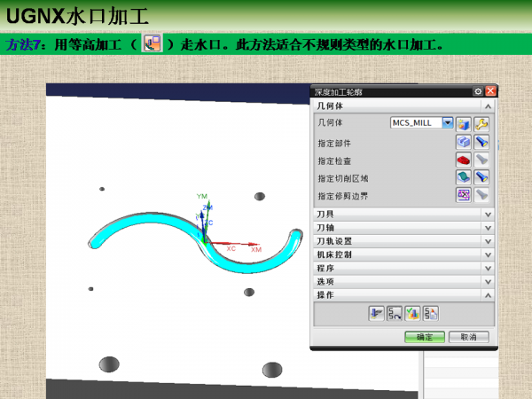Click the dialog settings gear icon
The image size is (532, 399).
(478, 91)
